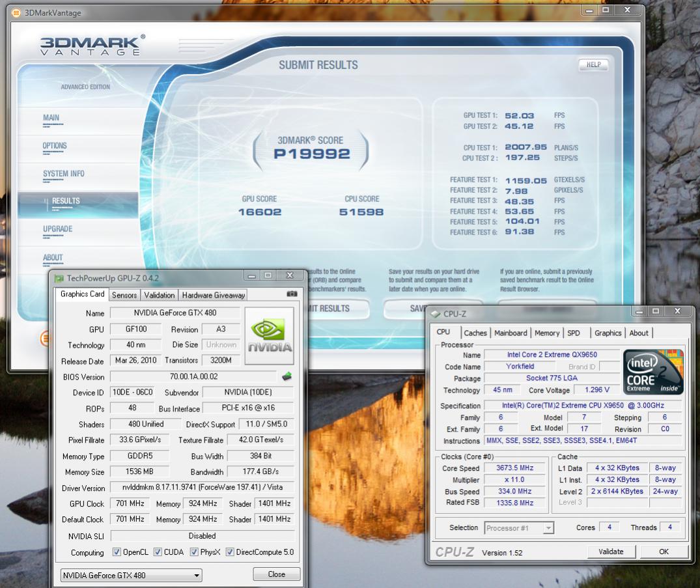
Task: Open the Hardware Giveaway tab
Action: (x=214, y=295)
